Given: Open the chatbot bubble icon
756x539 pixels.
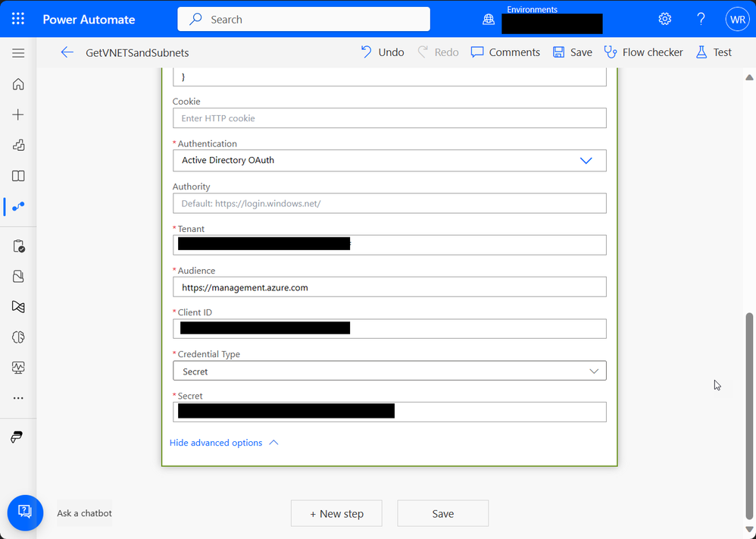Looking at the screenshot, I should click(25, 512).
